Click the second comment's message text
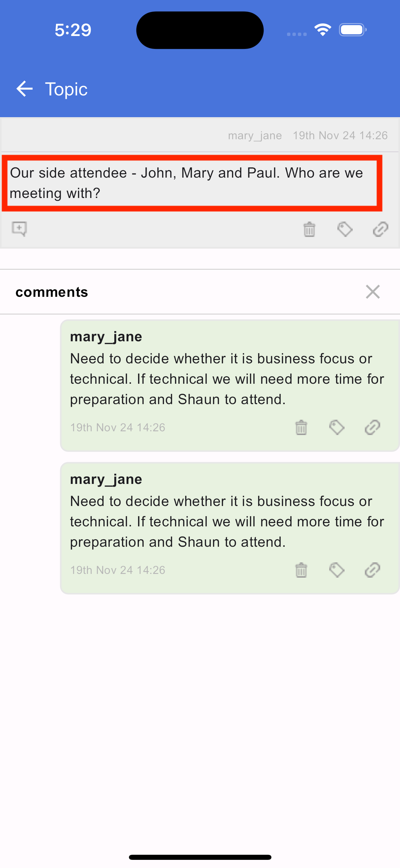This screenshot has width=400, height=868. pos(227,522)
